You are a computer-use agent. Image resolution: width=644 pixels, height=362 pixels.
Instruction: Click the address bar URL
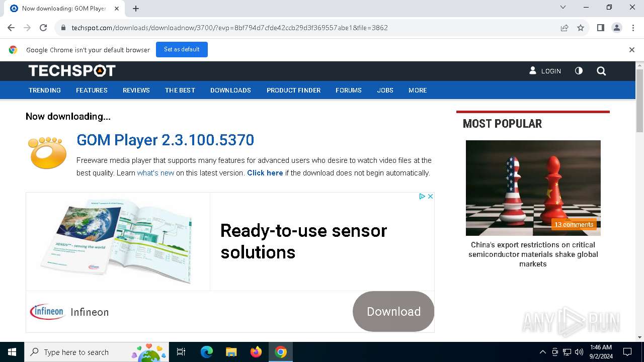pos(229,28)
